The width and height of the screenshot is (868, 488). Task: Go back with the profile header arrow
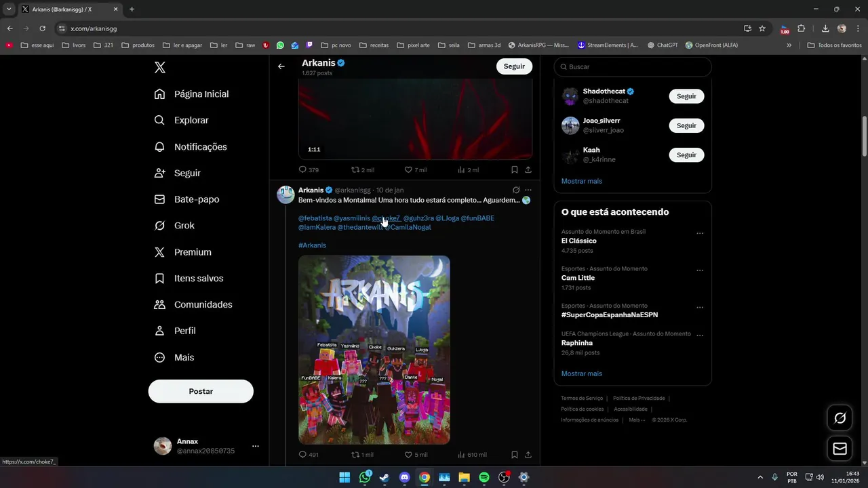coord(281,66)
